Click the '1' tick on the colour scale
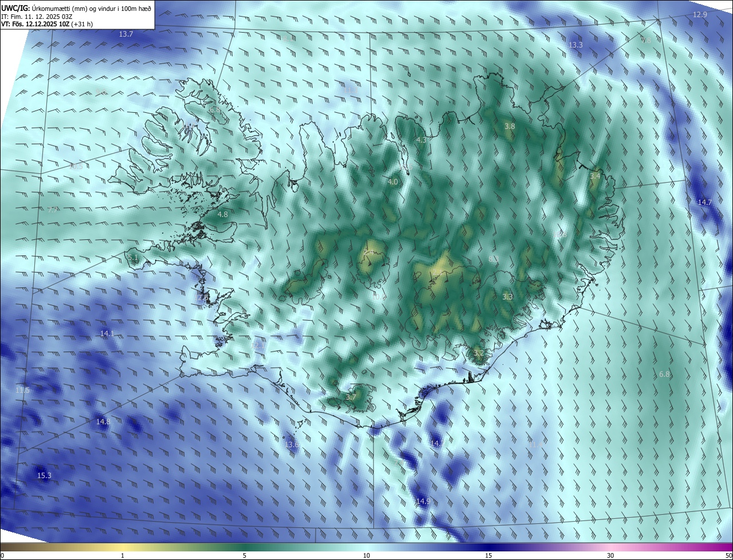Image resolution: width=733 pixels, height=560 pixels. [x=123, y=555]
